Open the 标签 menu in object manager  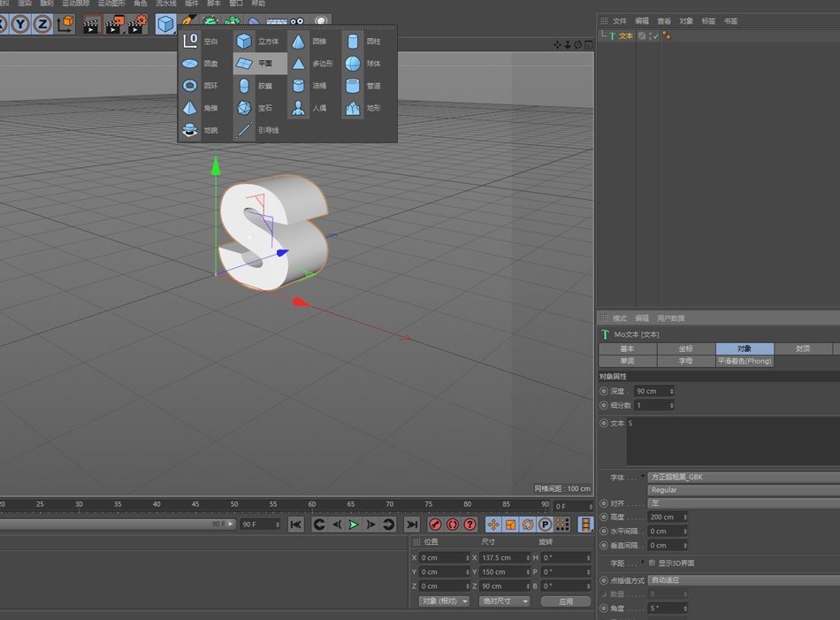tap(708, 21)
